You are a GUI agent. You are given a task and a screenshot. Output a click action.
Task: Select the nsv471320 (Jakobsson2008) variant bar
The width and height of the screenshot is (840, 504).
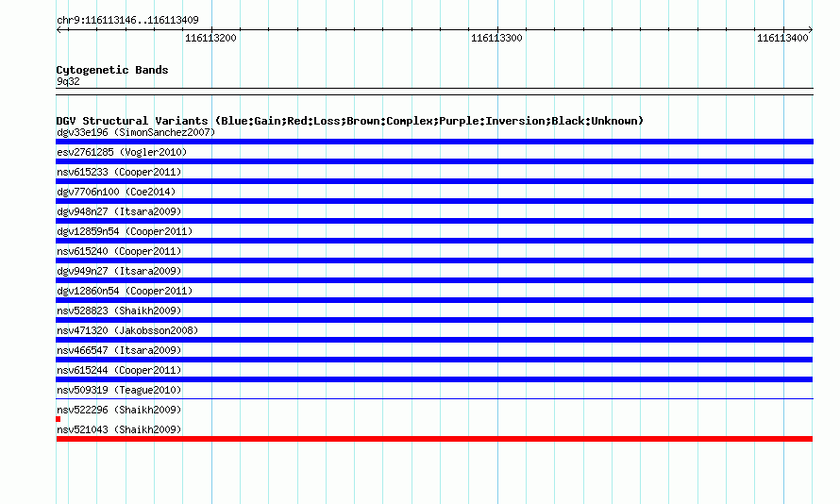tap(434, 340)
